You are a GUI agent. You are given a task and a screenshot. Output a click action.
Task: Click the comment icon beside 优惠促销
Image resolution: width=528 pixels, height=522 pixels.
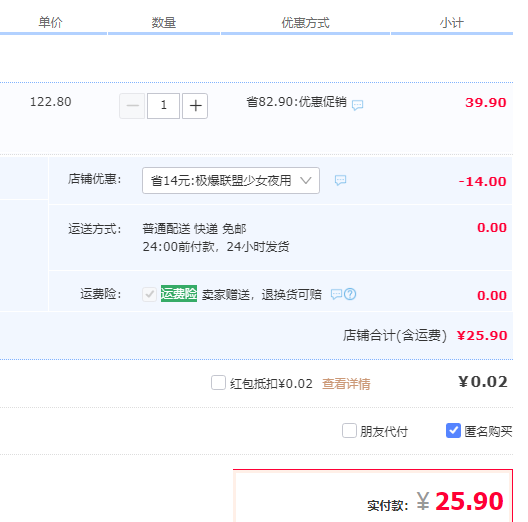357,105
